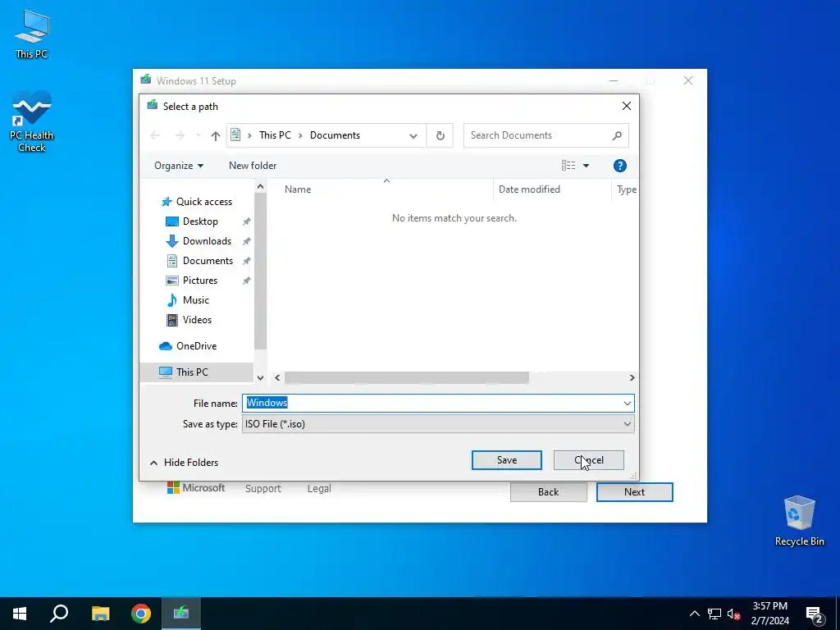This screenshot has width=840, height=630.
Task: Click the horizontal scrollbar thumb in file list
Action: tap(407, 377)
